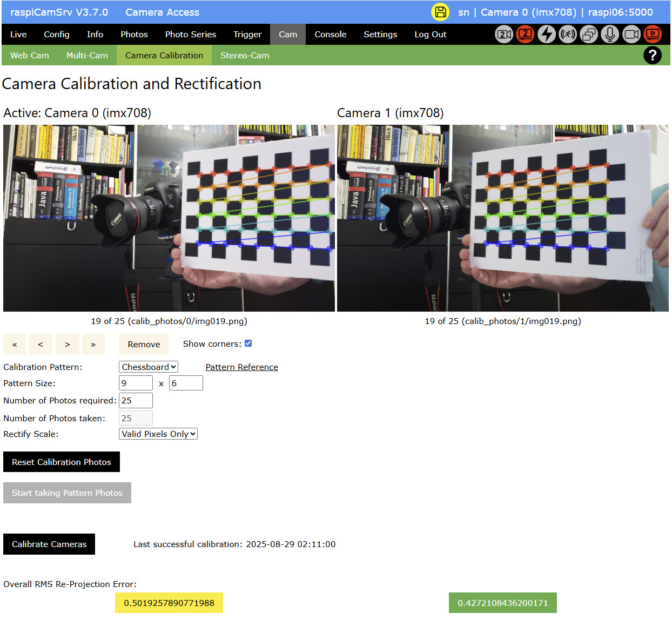
Task: Expand the Rectify Scale dropdown
Action: pos(158,434)
